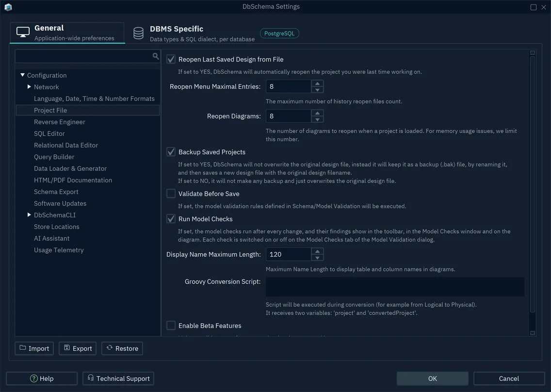Click the PostgreSQL database badge
551x392 pixels.
(279, 33)
